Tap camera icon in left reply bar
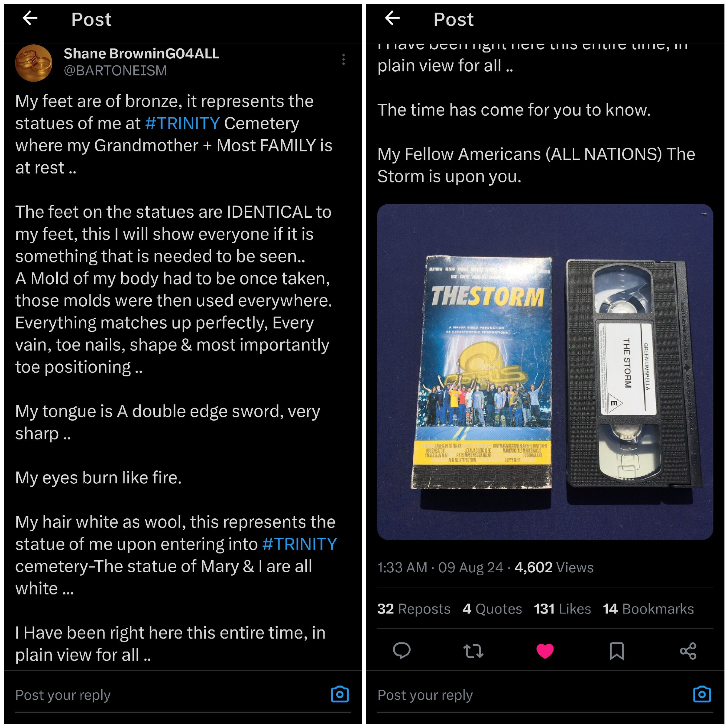 tap(339, 694)
